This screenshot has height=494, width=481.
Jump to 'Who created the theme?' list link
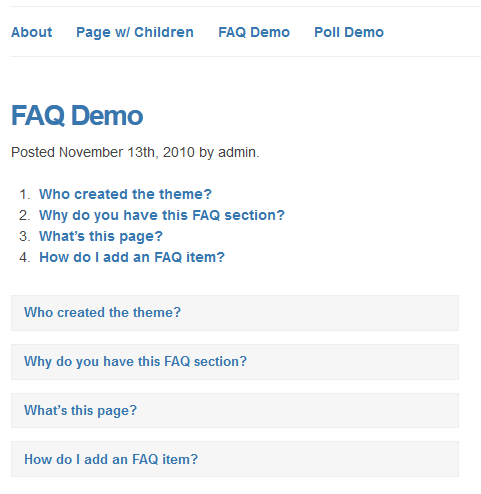click(125, 194)
